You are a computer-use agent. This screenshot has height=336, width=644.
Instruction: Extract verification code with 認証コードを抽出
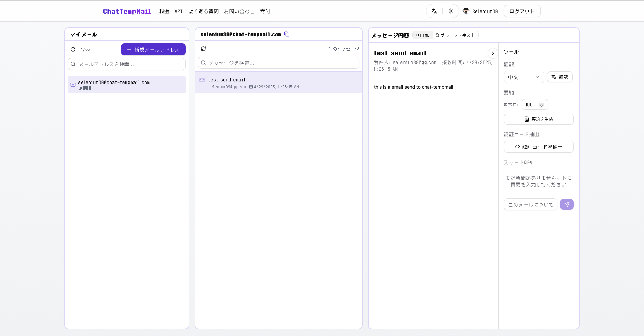tap(538, 147)
